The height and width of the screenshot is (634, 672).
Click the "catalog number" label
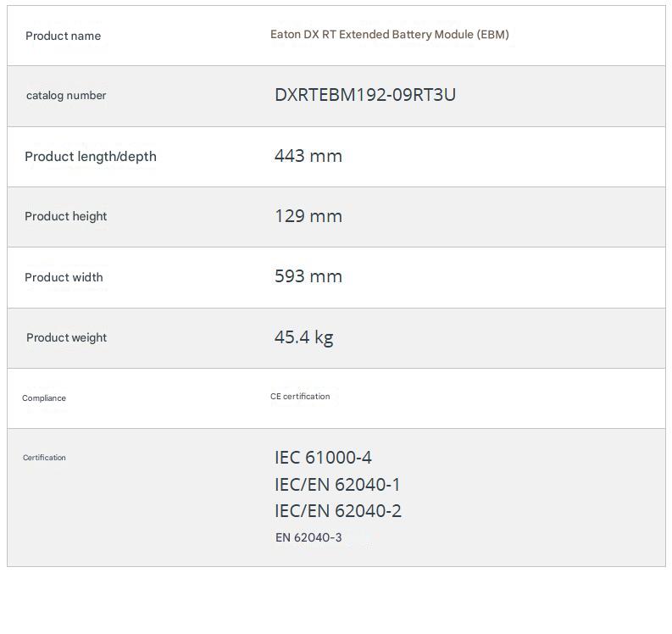point(66,96)
